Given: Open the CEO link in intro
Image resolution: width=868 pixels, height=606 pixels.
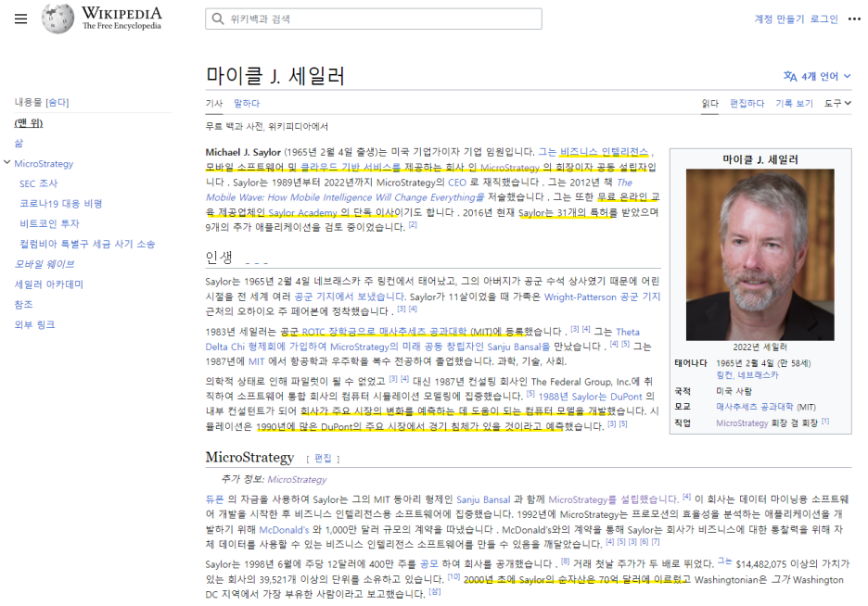Looking at the screenshot, I should click(457, 182).
